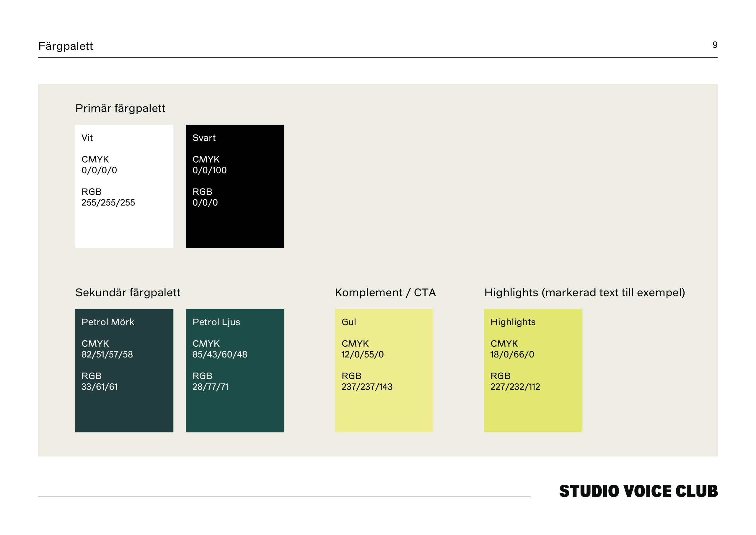
Task: Select the Petrol Ljus color swatch
Action: pos(235,371)
